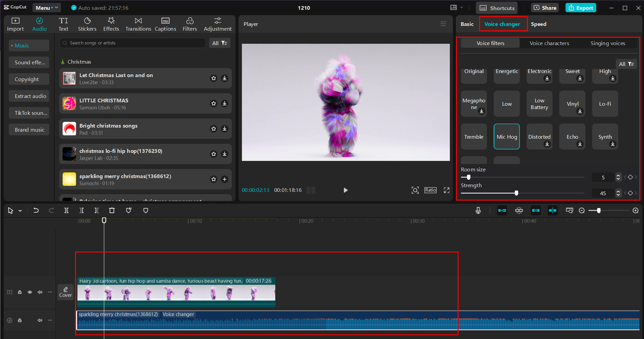The width and height of the screenshot is (644, 339).
Task: Open the Transitions panel
Action: click(138, 24)
